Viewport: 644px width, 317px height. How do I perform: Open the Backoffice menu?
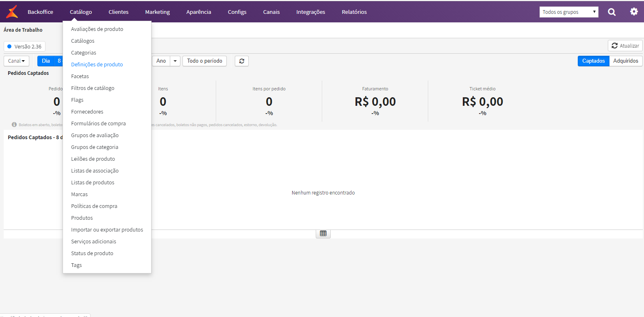(x=40, y=12)
